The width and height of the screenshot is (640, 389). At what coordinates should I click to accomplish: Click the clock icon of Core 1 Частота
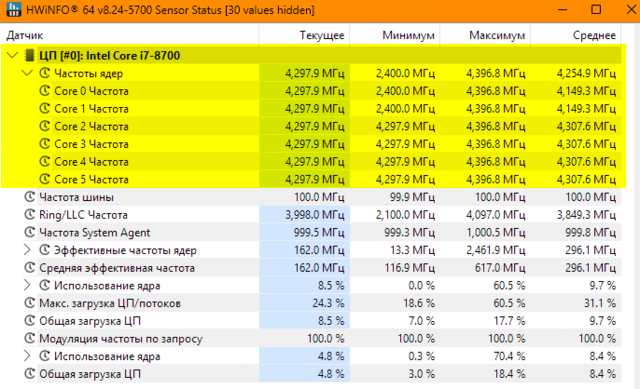coord(44,109)
